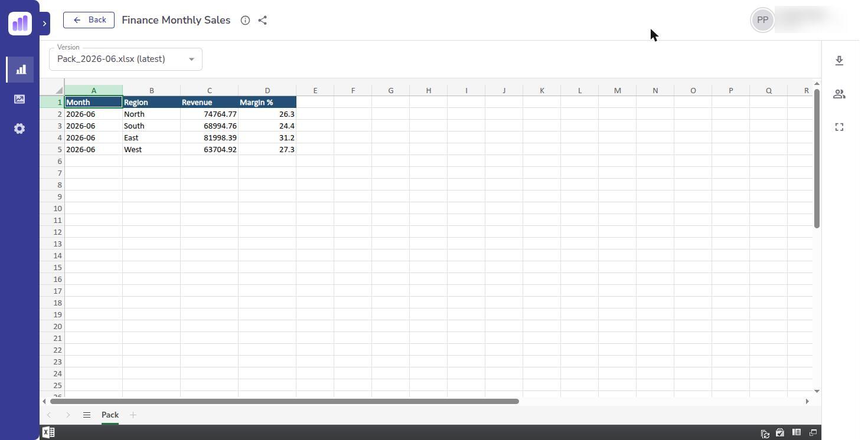This screenshot has height=440, width=868.
Task: Go to previous sheet tab arrow
Action: pos(49,415)
